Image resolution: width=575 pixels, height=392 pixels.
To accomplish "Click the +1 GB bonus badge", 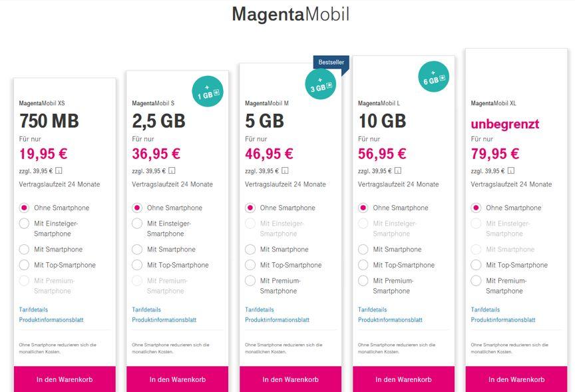I will (208, 91).
